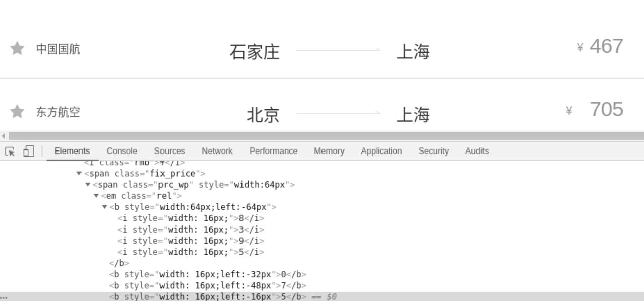Click the horizontal scrollbar left arrow
The height and width of the screenshot is (301, 644).
point(4,136)
